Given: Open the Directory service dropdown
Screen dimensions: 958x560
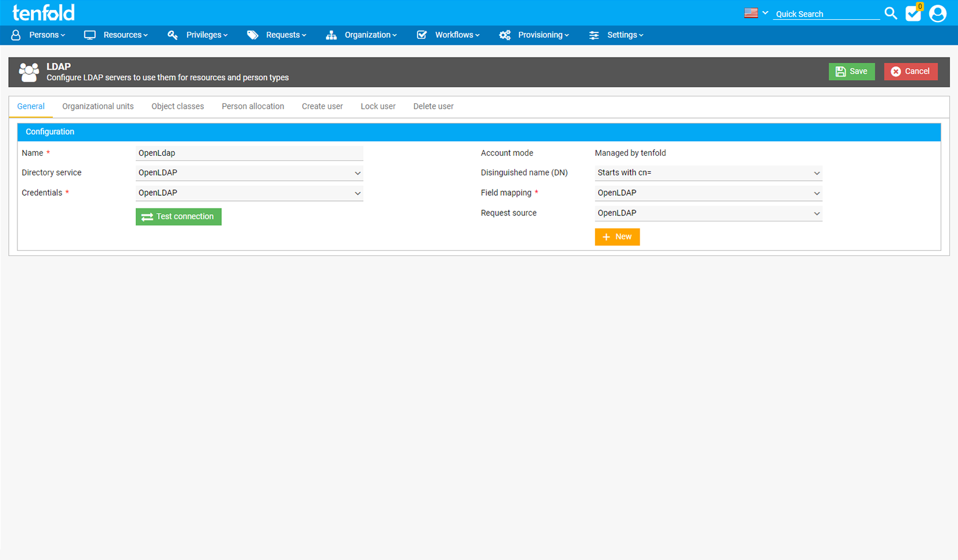Looking at the screenshot, I should pos(249,173).
